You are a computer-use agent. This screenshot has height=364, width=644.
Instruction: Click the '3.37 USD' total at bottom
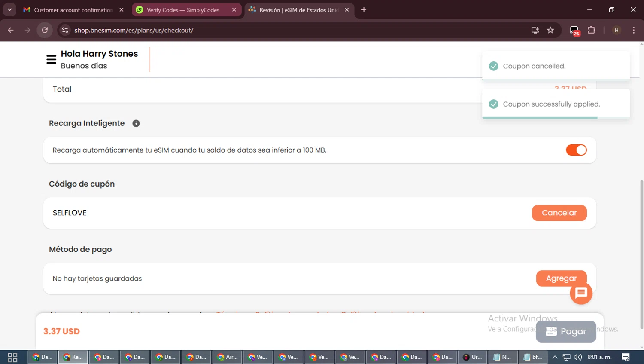click(61, 331)
